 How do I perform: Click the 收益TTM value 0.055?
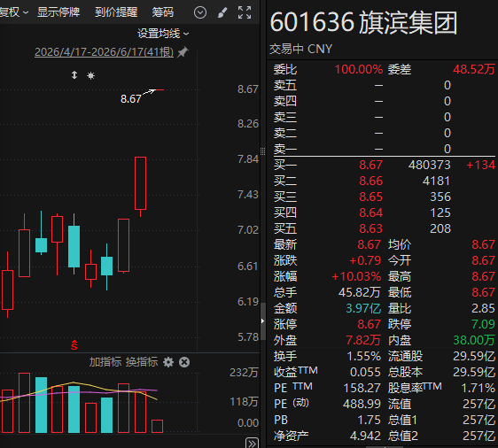[x=365, y=372]
